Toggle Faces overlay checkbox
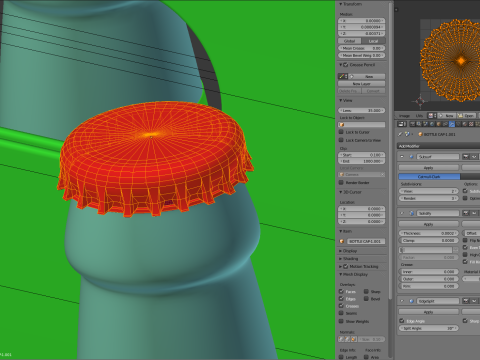480x360 pixels. (341, 292)
